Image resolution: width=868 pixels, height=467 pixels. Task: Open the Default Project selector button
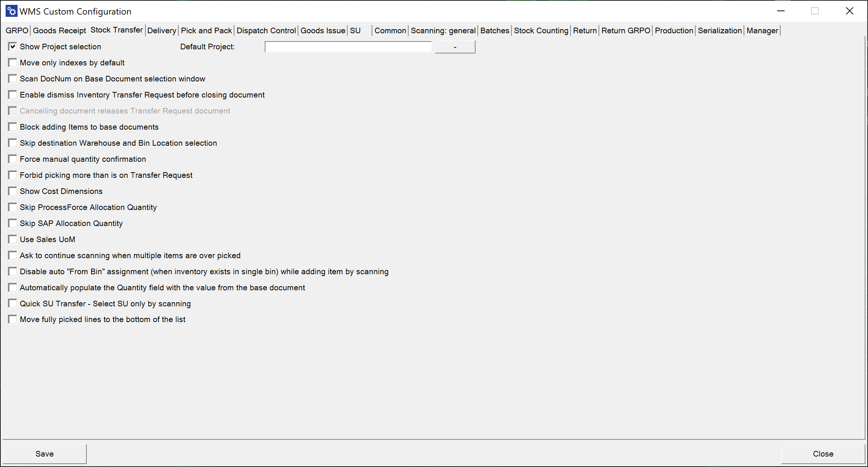click(x=455, y=47)
